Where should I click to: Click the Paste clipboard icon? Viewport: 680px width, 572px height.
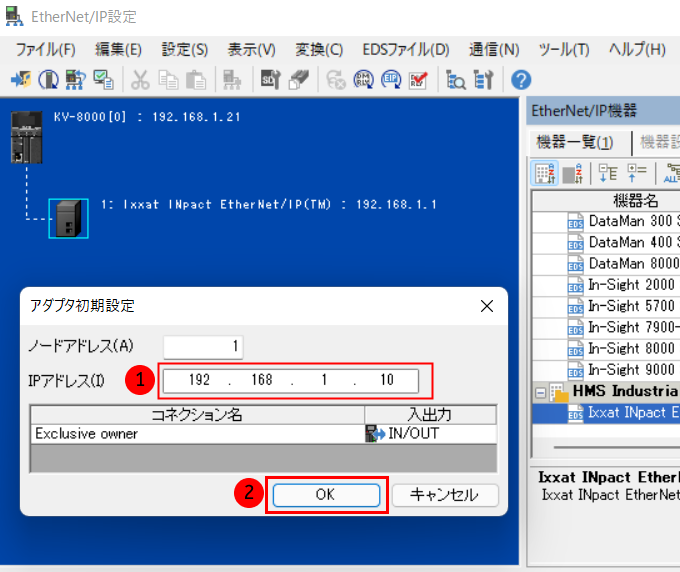[196, 80]
